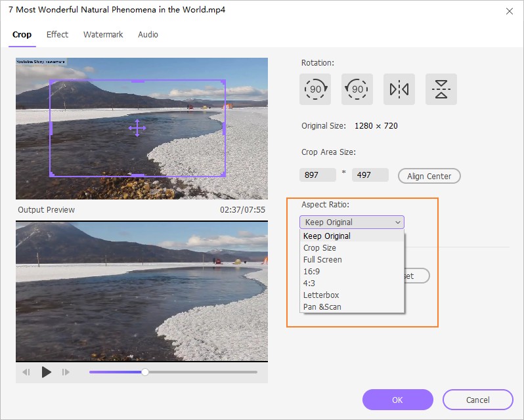Viewport: 524px width, 420px height.
Task: Flip the video horizontally
Action: point(399,89)
